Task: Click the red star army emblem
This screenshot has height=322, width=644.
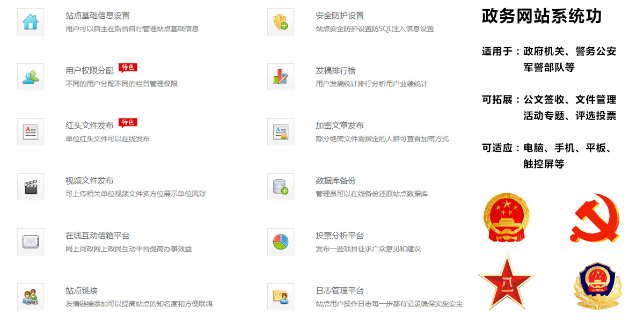Action: coord(506,282)
